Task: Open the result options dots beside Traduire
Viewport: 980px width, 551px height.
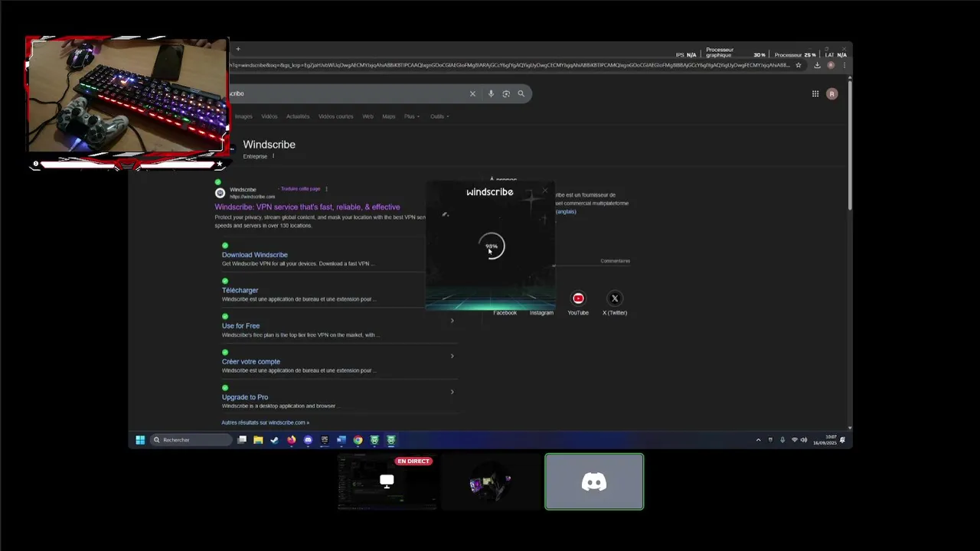Action: [326, 189]
